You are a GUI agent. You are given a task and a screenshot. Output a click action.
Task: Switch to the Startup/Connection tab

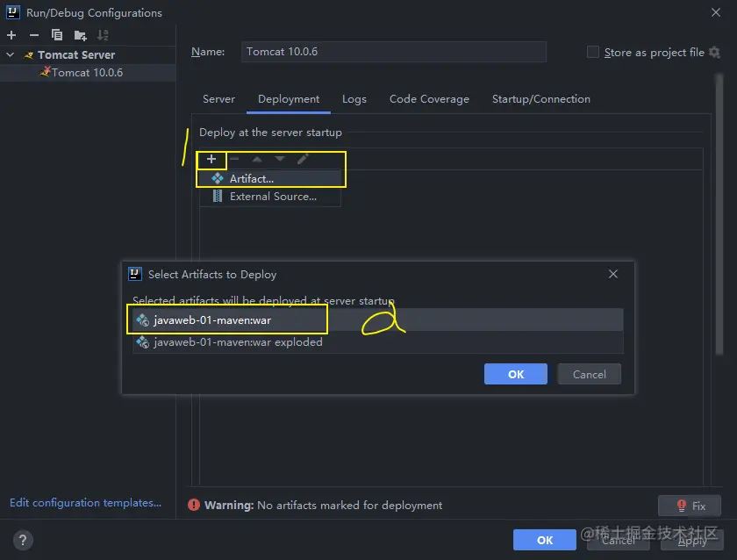tap(541, 99)
